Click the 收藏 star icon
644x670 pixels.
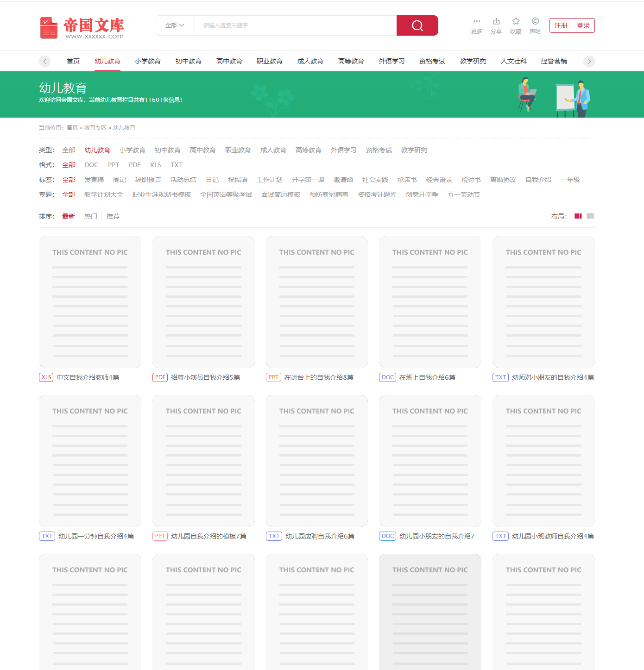[x=516, y=21]
